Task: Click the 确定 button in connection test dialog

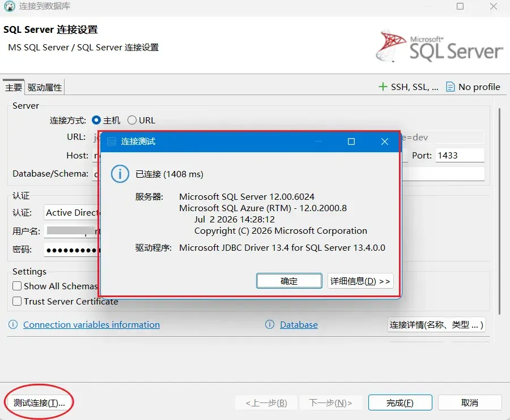Action: click(x=289, y=281)
